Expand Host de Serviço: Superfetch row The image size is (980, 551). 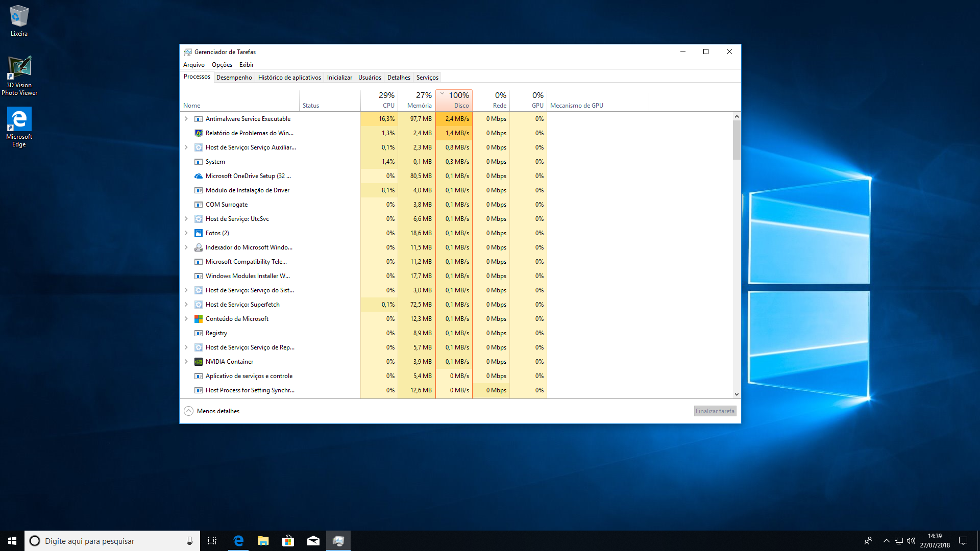click(186, 305)
